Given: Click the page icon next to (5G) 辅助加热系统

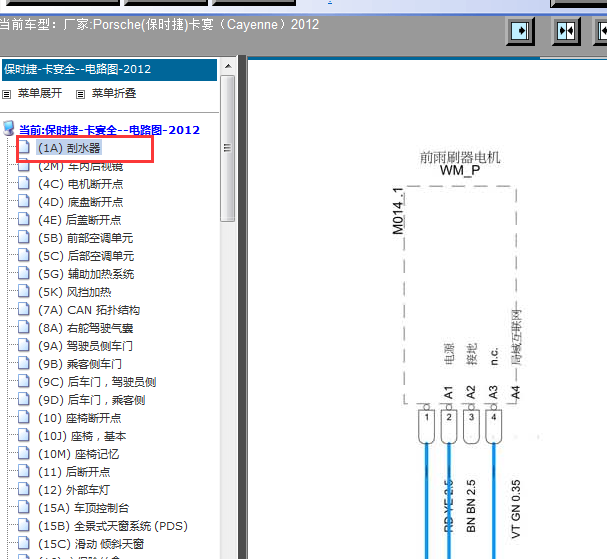Looking at the screenshot, I should click(x=24, y=273).
